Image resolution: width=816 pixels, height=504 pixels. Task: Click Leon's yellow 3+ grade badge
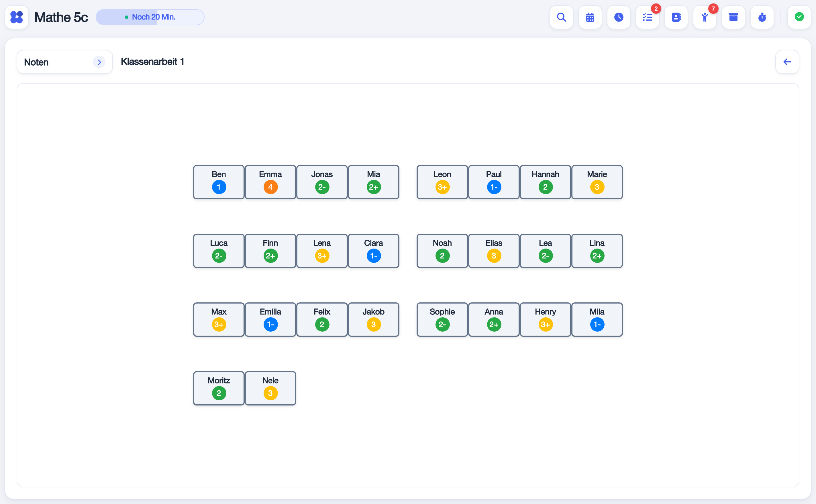[442, 187]
